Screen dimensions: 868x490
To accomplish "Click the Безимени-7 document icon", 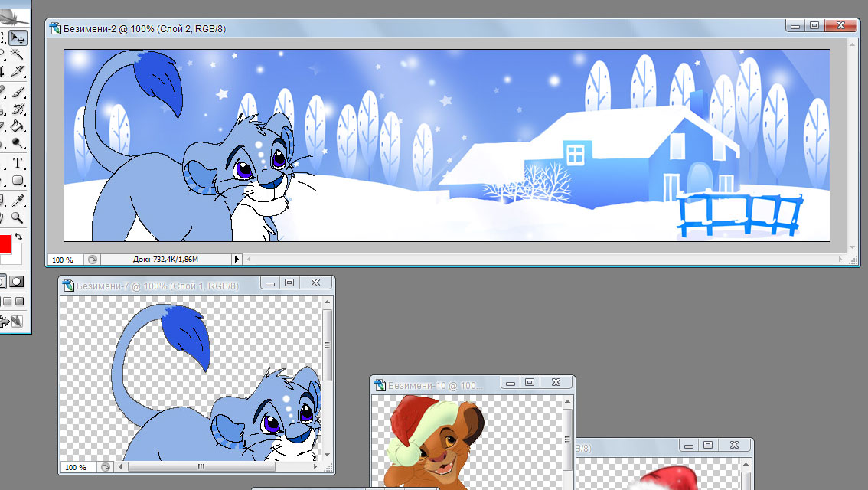I will [68, 286].
